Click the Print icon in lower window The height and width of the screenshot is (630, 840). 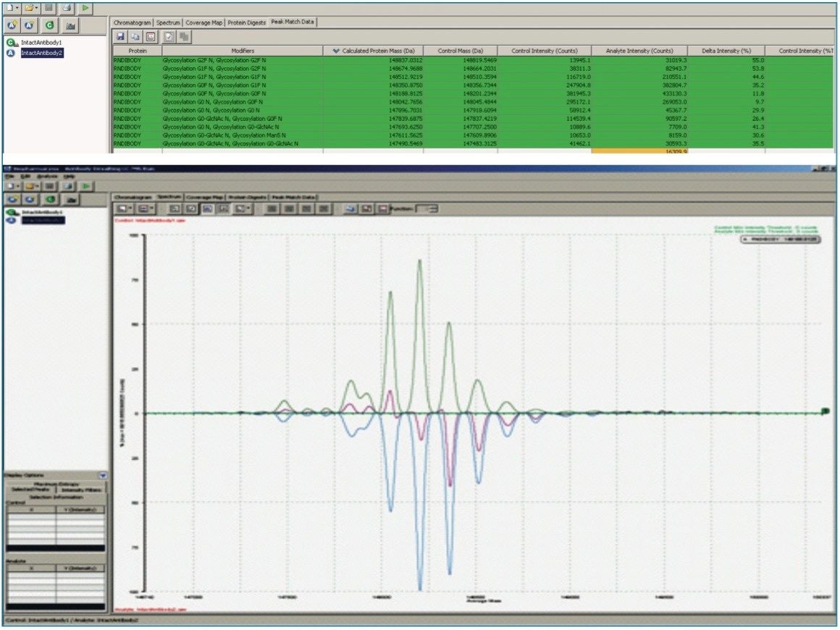tap(68, 186)
